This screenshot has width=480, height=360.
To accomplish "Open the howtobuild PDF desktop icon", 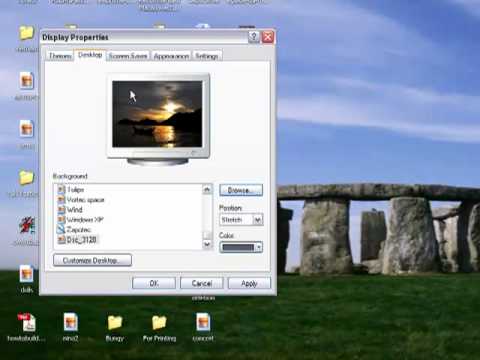I will click(26, 322).
